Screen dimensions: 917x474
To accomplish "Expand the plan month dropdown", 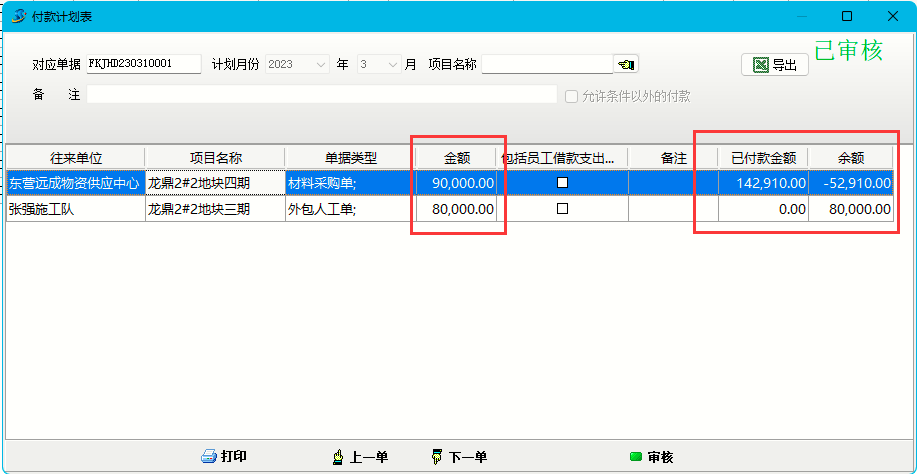I will tap(393, 64).
